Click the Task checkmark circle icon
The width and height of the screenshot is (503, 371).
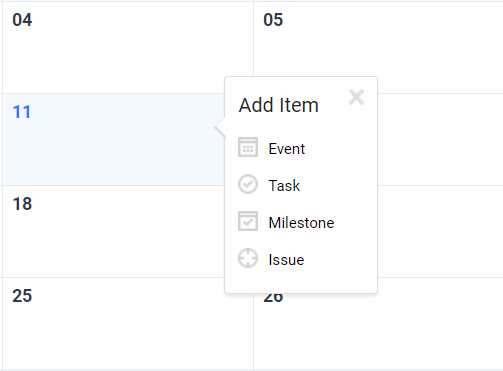tap(248, 184)
